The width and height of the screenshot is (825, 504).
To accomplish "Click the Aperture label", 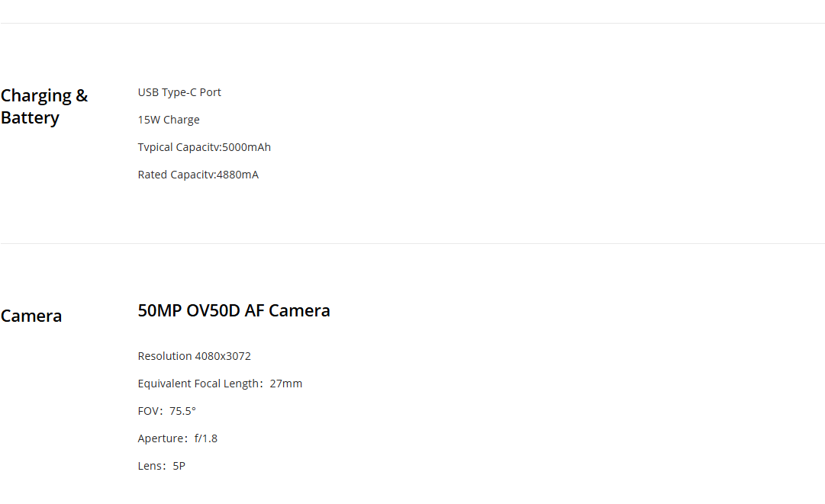I will (161, 438).
